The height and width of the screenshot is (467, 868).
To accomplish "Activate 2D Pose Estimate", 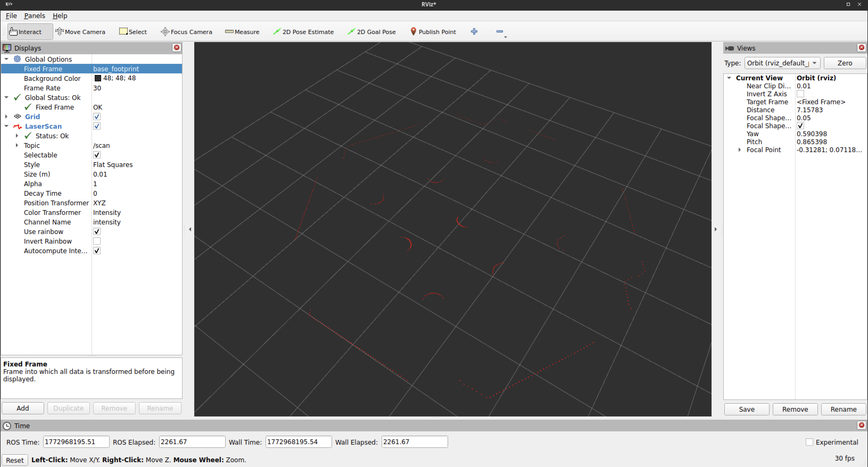I will pos(303,32).
